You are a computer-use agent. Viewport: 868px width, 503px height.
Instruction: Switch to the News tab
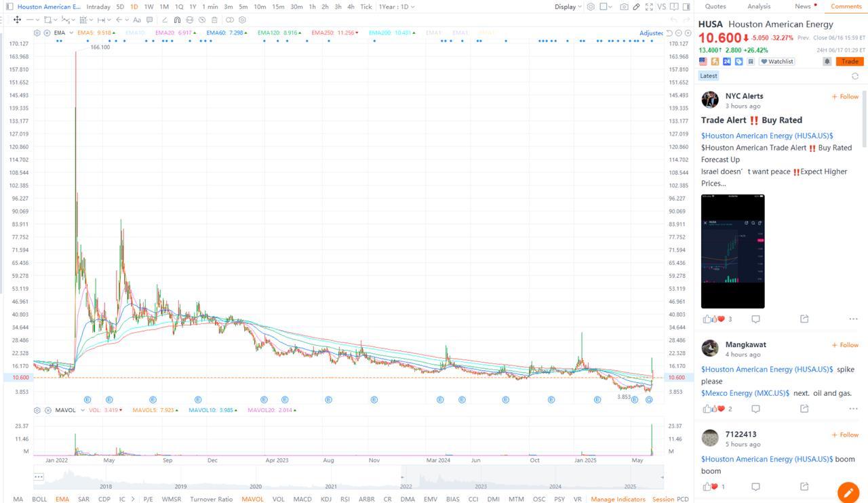[803, 6]
